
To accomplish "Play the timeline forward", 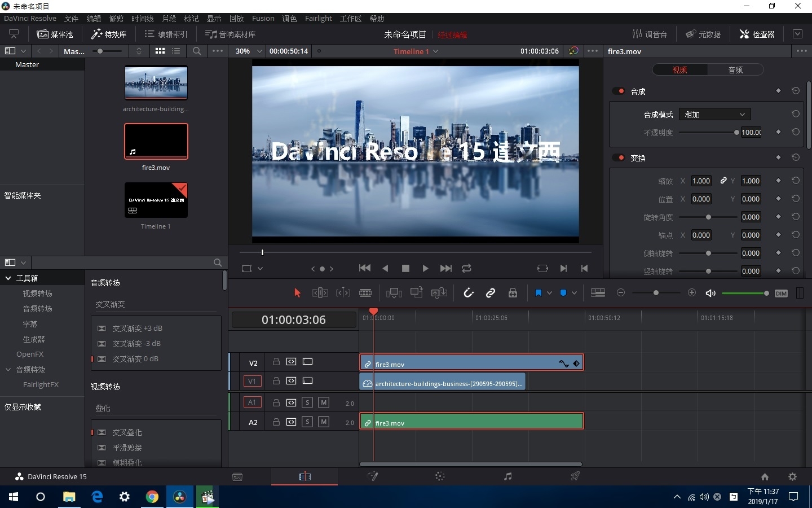I will tap(425, 269).
